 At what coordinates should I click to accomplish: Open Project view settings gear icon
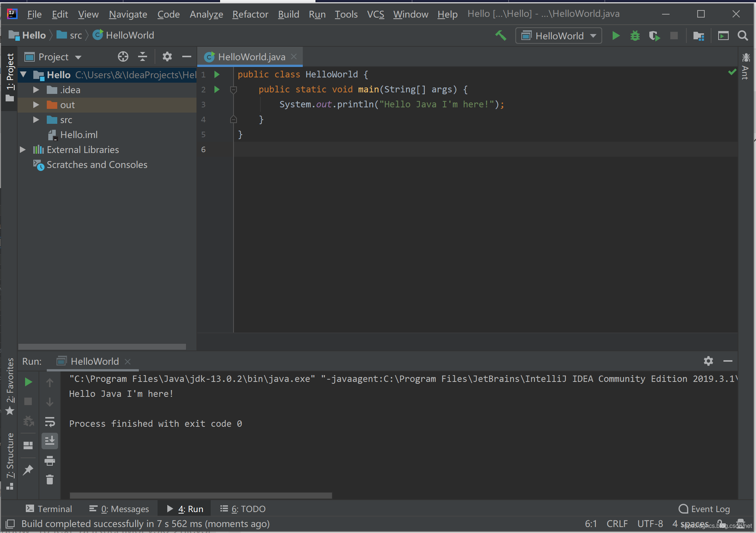[167, 56]
